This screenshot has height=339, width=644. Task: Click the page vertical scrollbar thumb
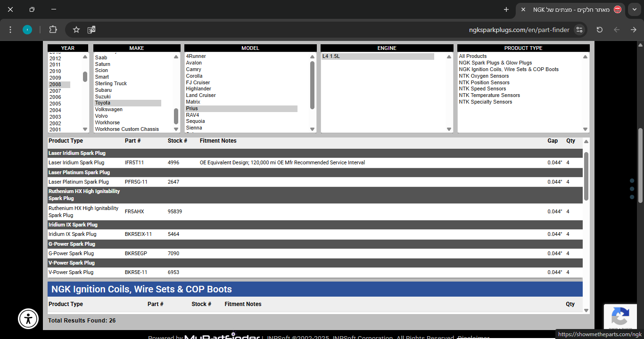click(640, 165)
